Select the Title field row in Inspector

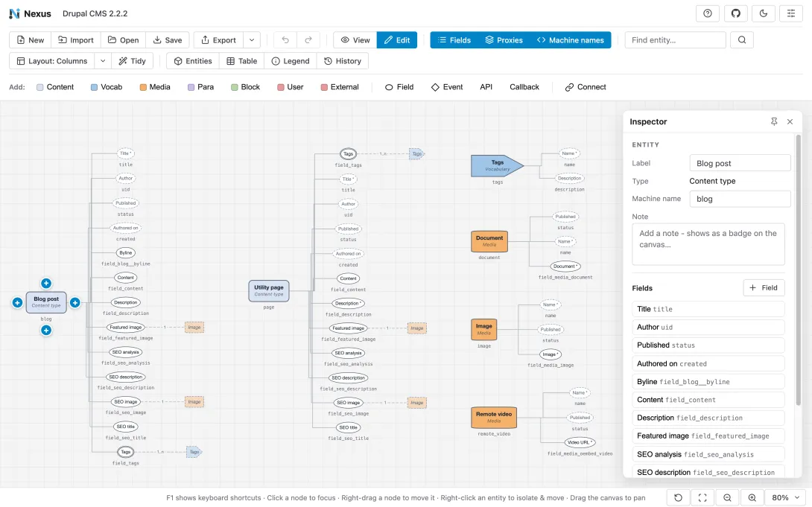pos(708,309)
